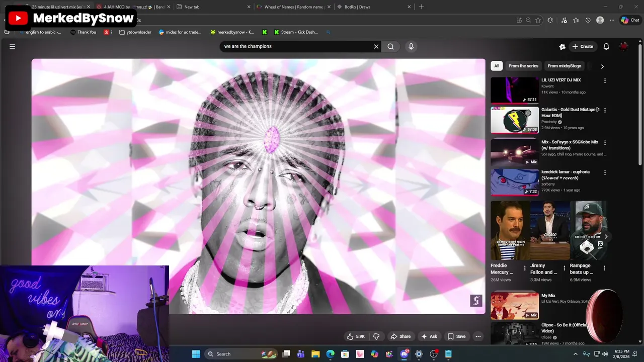Screen dimensions: 644x362
Task: Open the Windows Start menu
Action: pyautogui.click(x=196, y=354)
